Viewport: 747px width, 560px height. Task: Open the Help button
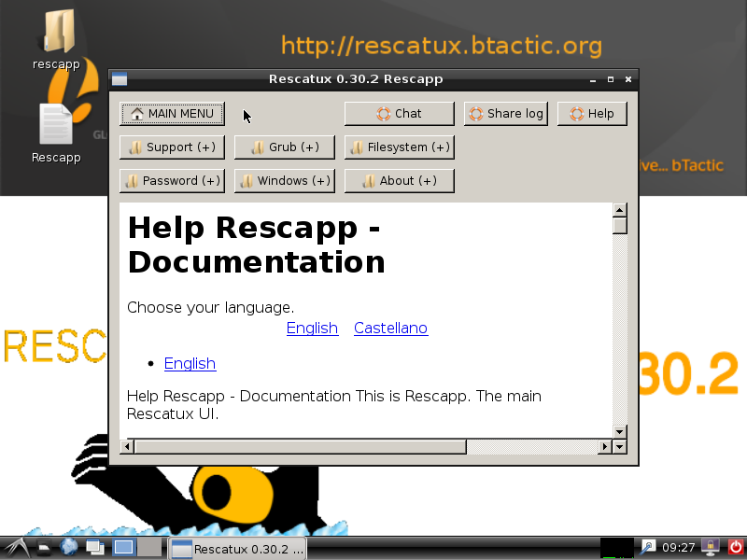pyautogui.click(x=592, y=114)
